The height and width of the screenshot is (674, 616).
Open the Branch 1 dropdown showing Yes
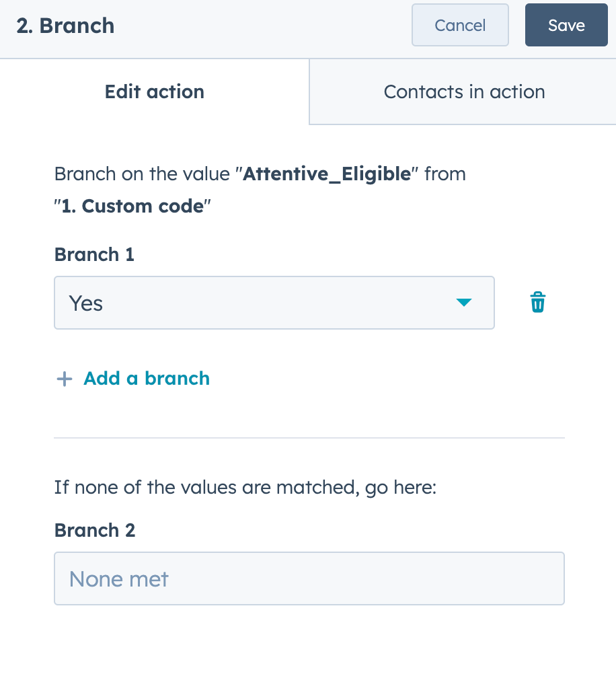click(x=274, y=303)
